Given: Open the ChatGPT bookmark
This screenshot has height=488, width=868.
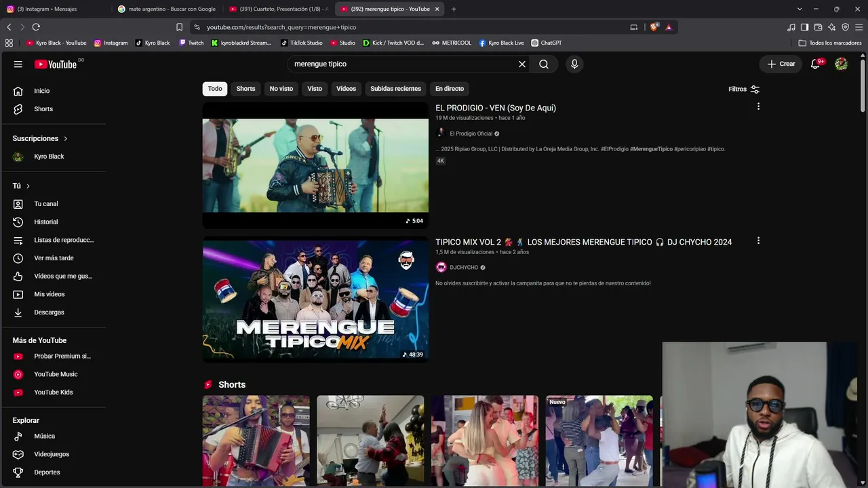Looking at the screenshot, I should (x=546, y=43).
